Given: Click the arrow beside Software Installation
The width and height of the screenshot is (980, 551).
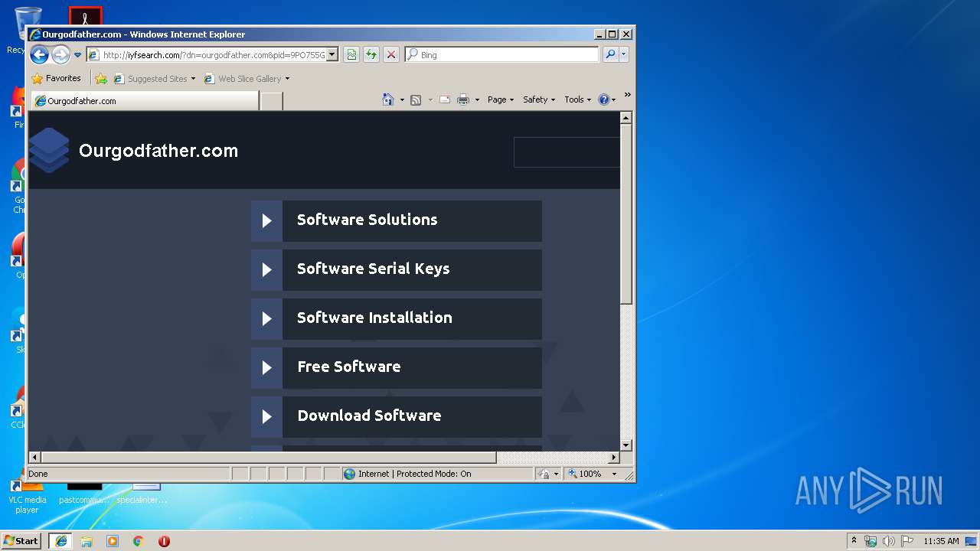Looking at the screenshot, I should pos(266,318).
